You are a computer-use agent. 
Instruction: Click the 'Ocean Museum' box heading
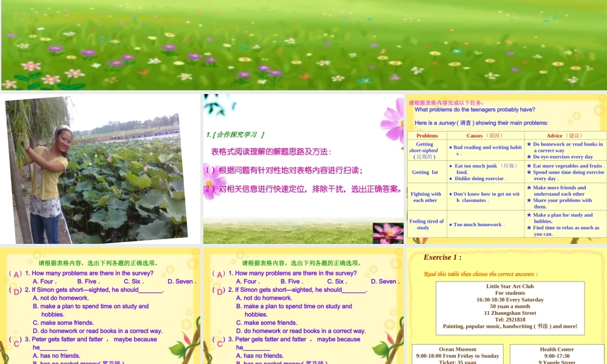pos(458,349)
